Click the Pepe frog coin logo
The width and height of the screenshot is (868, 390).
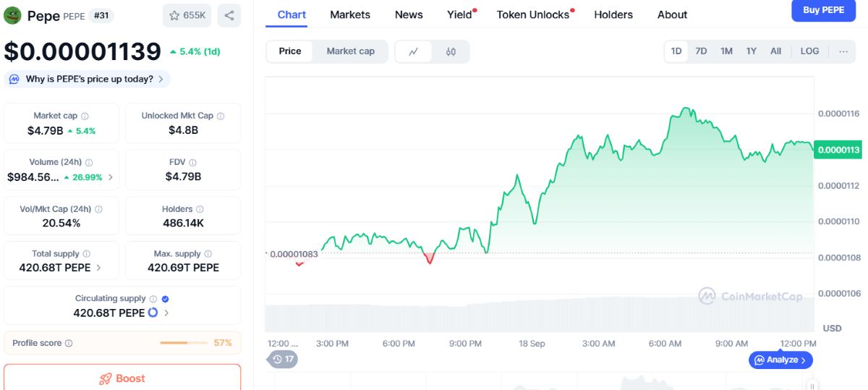click(x=13, y=15)
